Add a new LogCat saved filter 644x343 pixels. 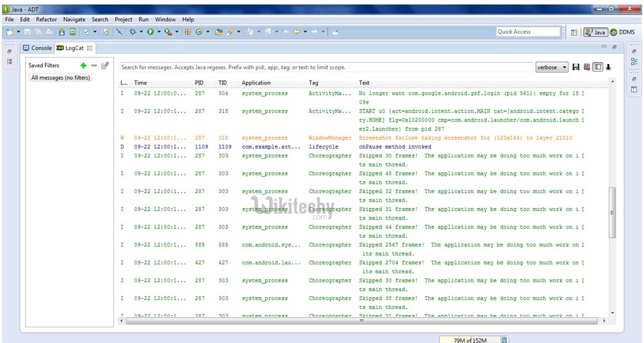click(x=83, y=65)
